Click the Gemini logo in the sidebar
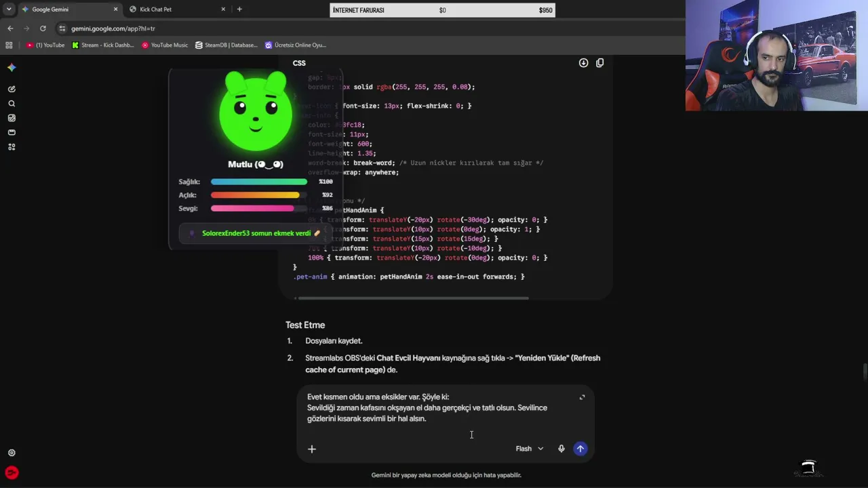The height and width of the screenshot is (488, 868). [x=12, y=68]
